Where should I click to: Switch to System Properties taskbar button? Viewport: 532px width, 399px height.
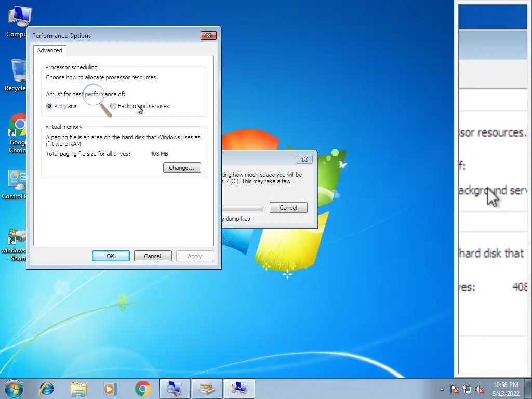pos(240,389)
